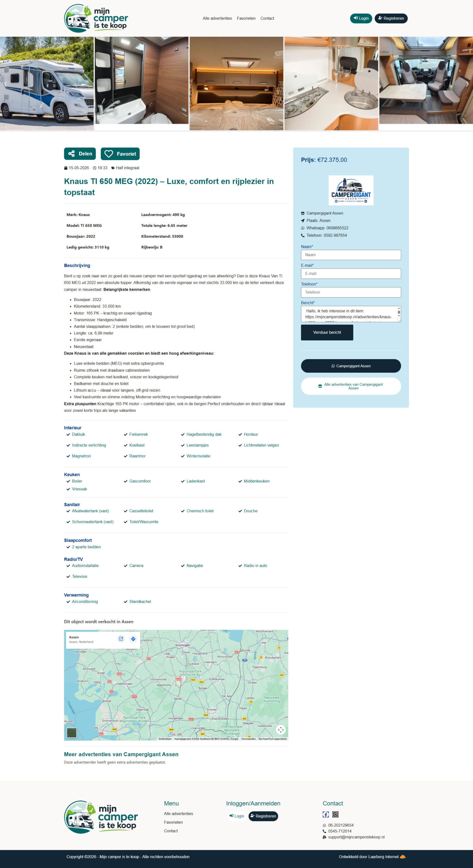Focus the Naam input field
The height and width of the screenshot is (868, 473).
(351, 255)
